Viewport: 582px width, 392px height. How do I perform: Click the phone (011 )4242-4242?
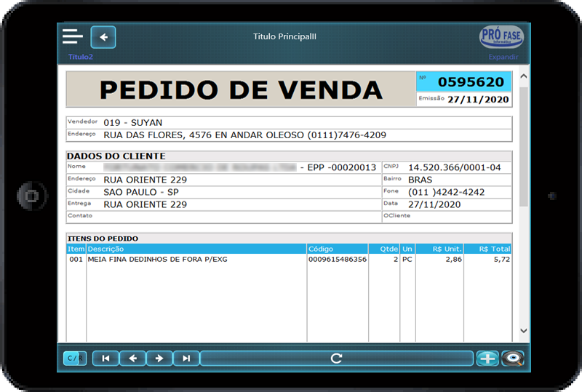tap(447, 192)
